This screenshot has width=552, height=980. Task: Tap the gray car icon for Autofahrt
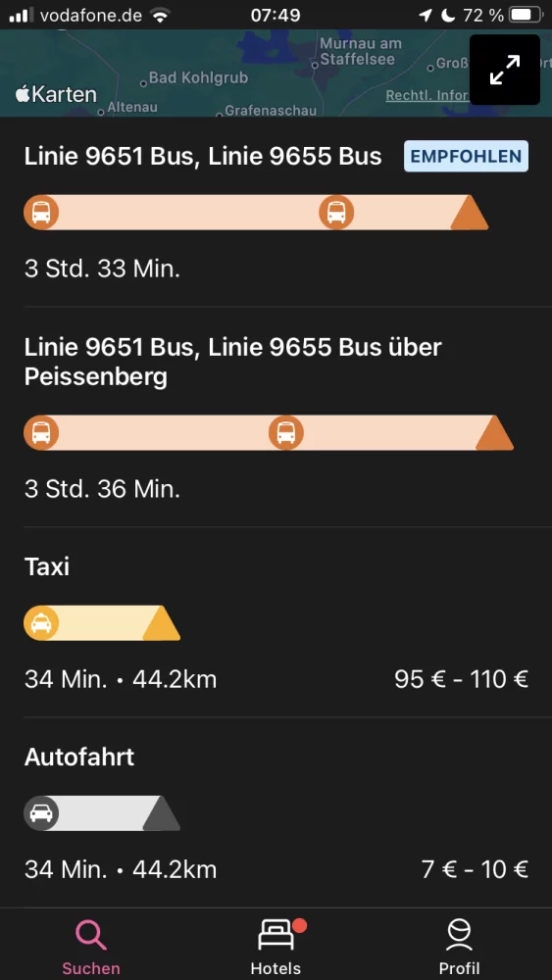(41, 813)
